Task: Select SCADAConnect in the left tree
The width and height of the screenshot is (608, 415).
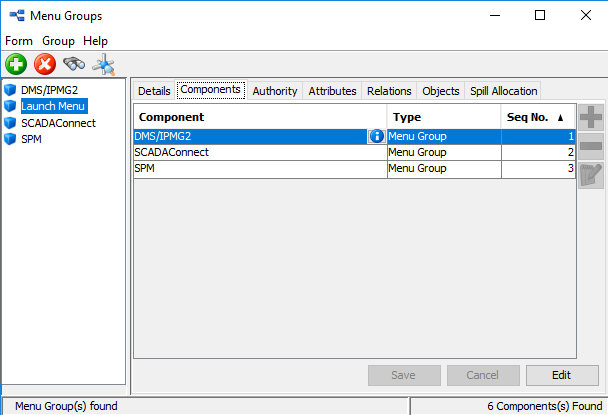Action: tap(58, 123)
